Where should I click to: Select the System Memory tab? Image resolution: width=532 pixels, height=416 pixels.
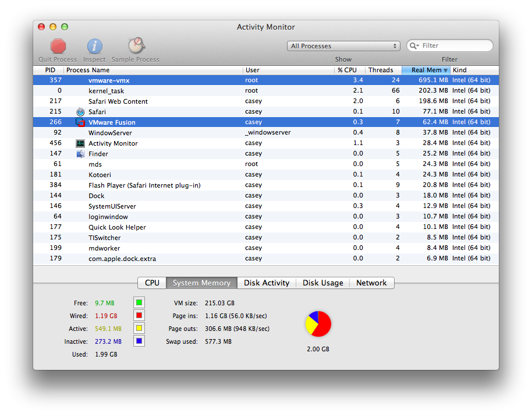[201, 283]
